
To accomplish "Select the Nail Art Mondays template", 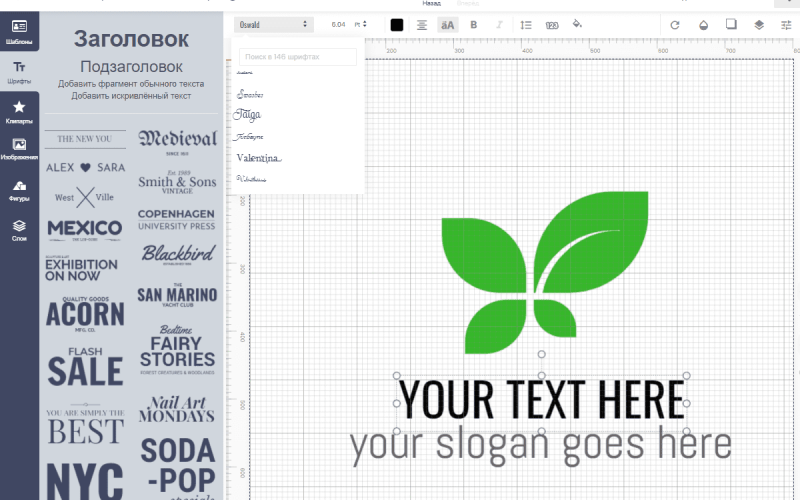I will [x=177, y=409].
